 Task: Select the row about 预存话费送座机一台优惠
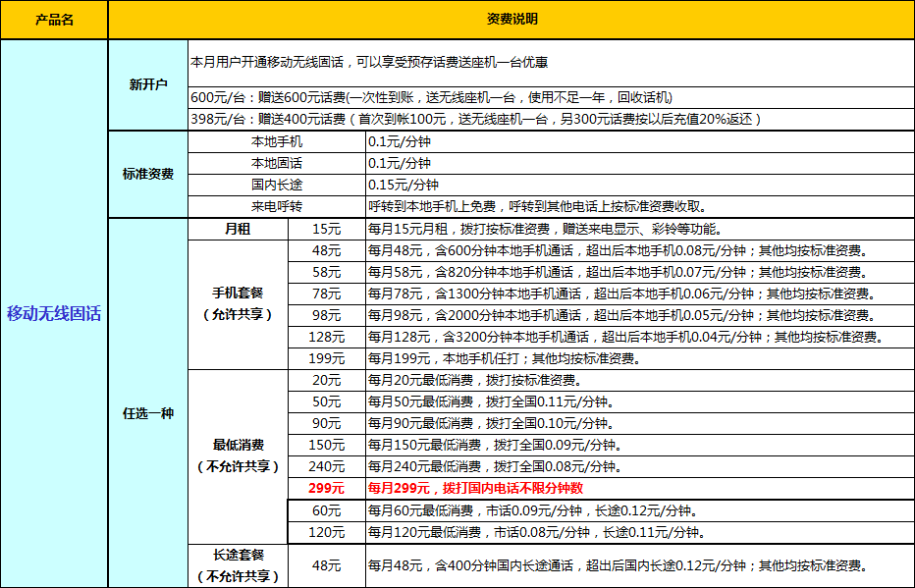[x=552, y=63]
